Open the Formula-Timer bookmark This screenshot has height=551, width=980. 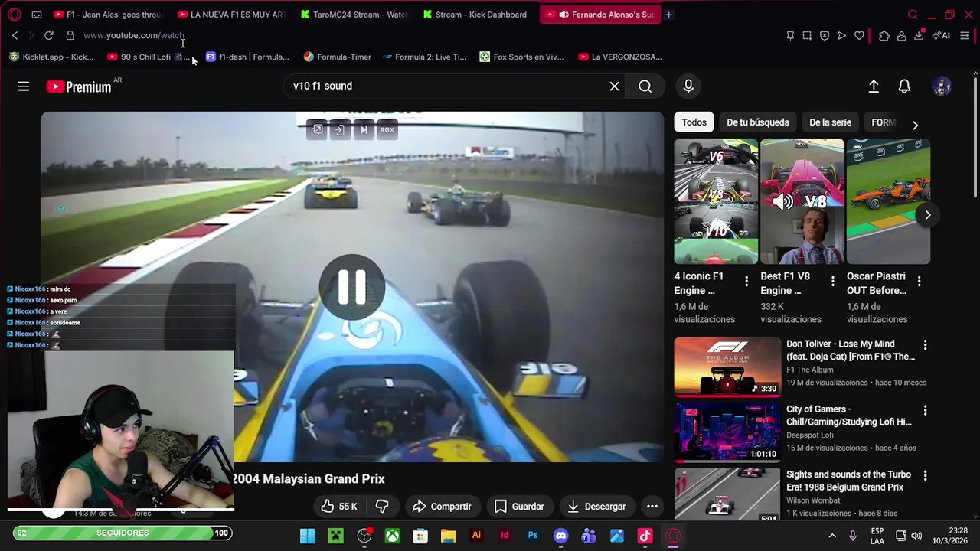click(337, 57)
